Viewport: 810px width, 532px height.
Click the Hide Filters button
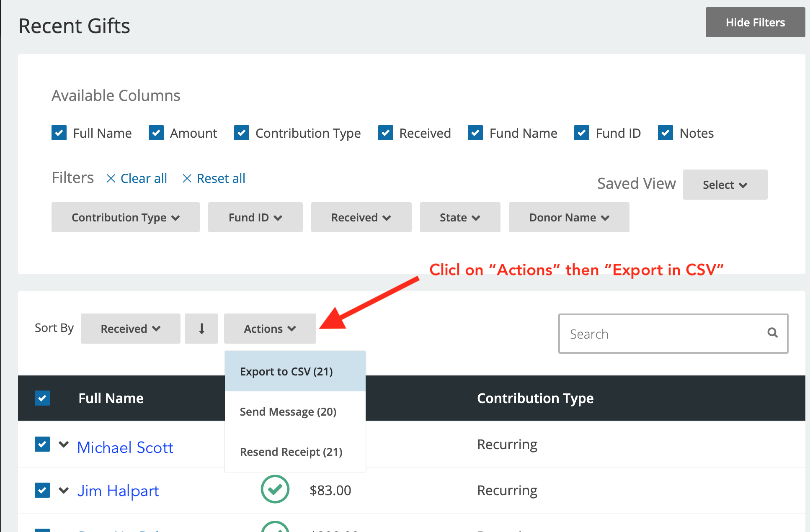755,23
